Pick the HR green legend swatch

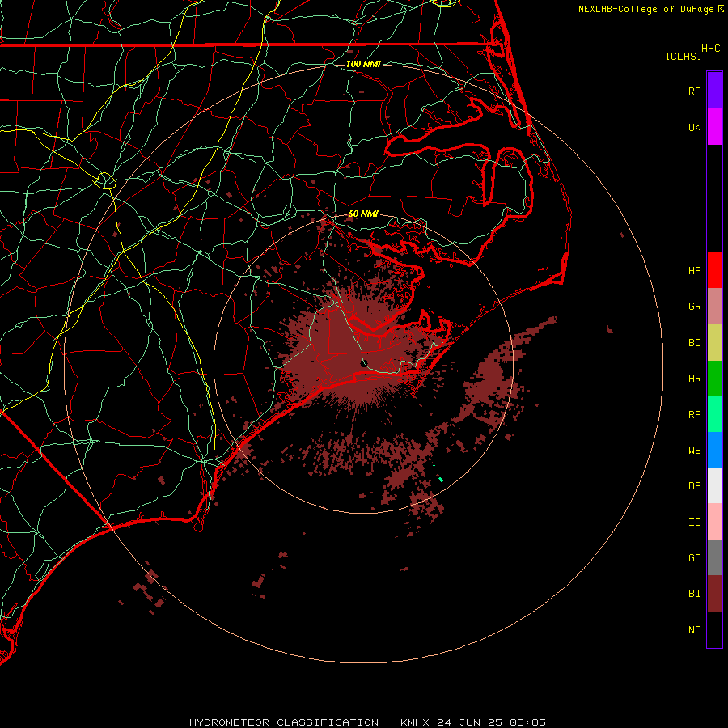(714, 379)
